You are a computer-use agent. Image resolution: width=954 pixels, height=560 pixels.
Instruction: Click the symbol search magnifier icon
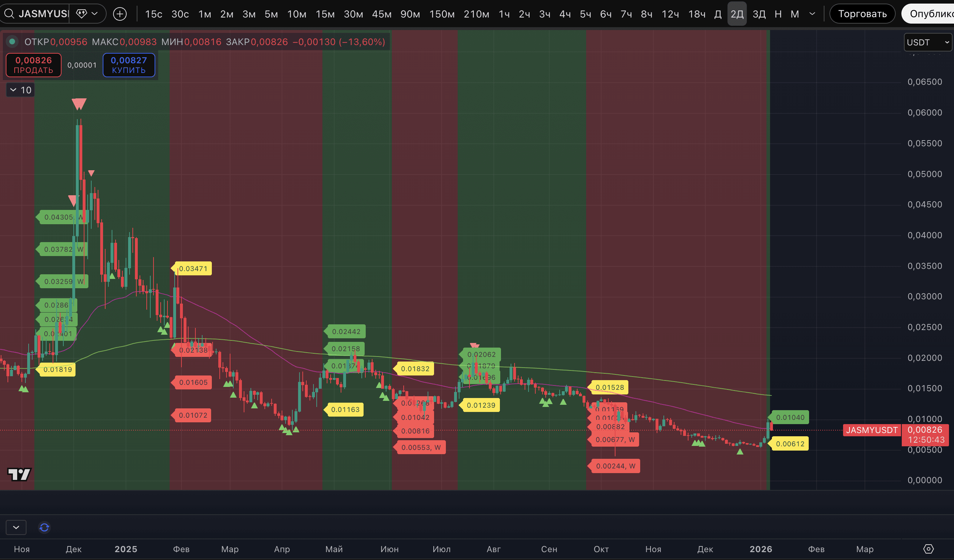click(x=9, y=14)
